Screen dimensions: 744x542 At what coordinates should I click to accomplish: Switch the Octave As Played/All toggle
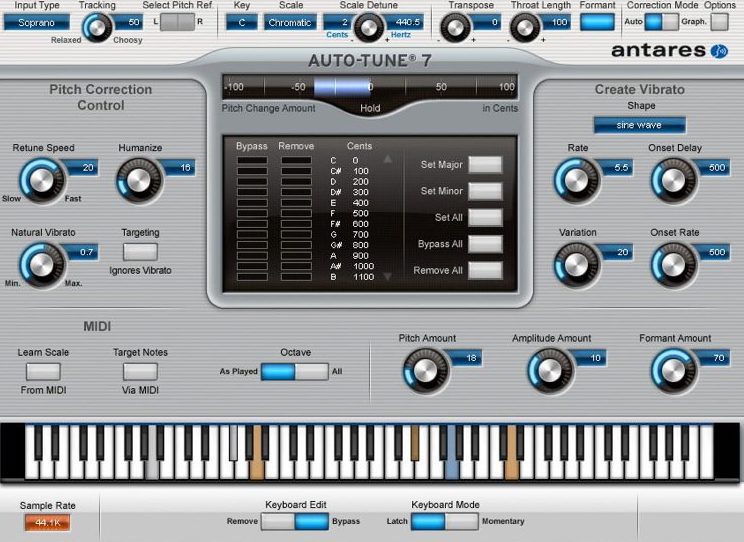tap(295, 372)
